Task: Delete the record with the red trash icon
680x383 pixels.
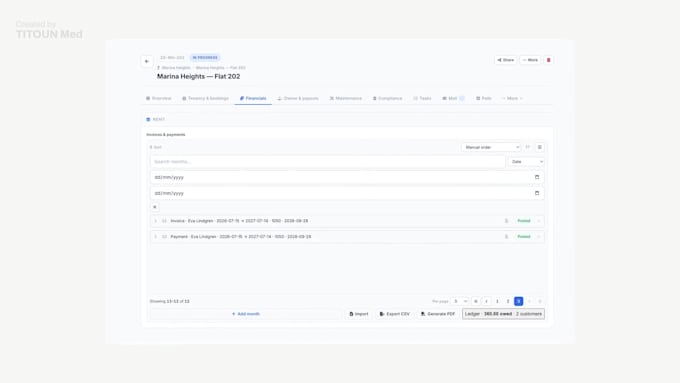Action: [x=548, y=60]
